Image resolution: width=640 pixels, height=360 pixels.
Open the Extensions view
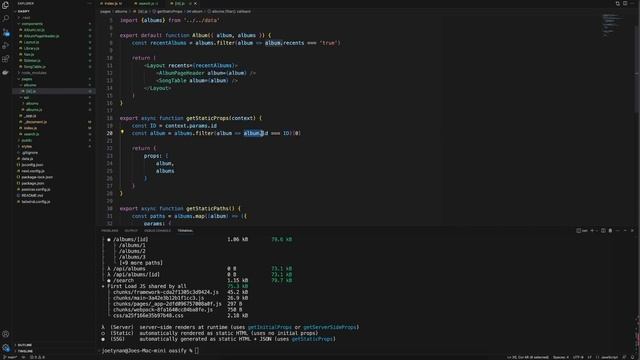[x=6, y=59]
